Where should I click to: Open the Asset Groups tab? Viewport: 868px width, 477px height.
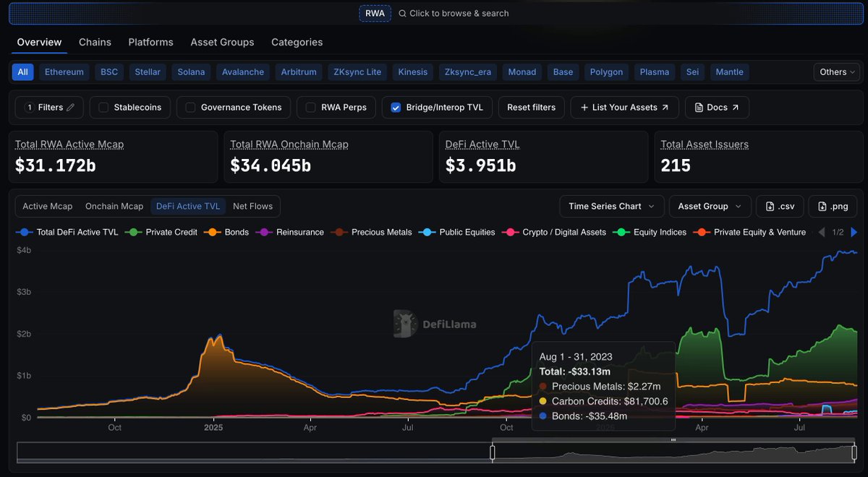click(222, 42)
